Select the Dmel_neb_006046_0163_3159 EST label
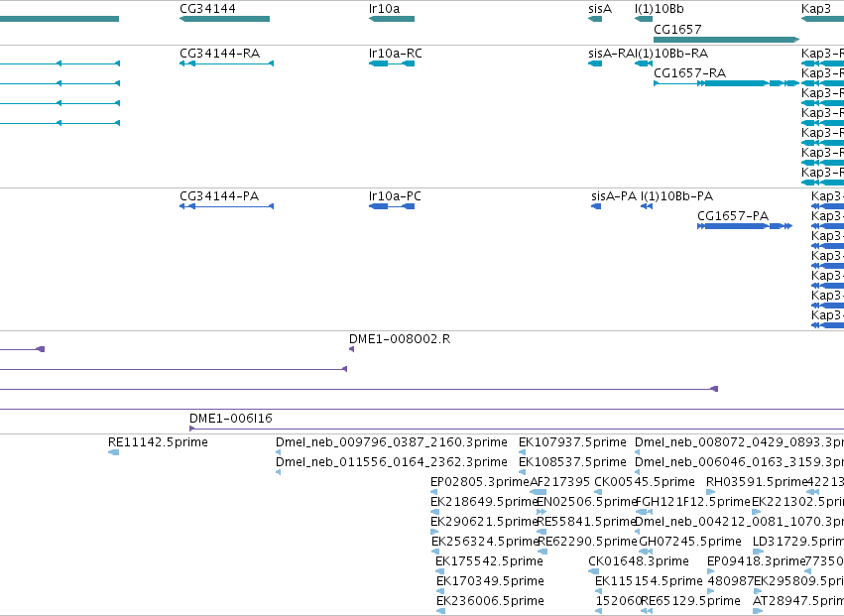844x616 pixels. click(x=739, y=462)
